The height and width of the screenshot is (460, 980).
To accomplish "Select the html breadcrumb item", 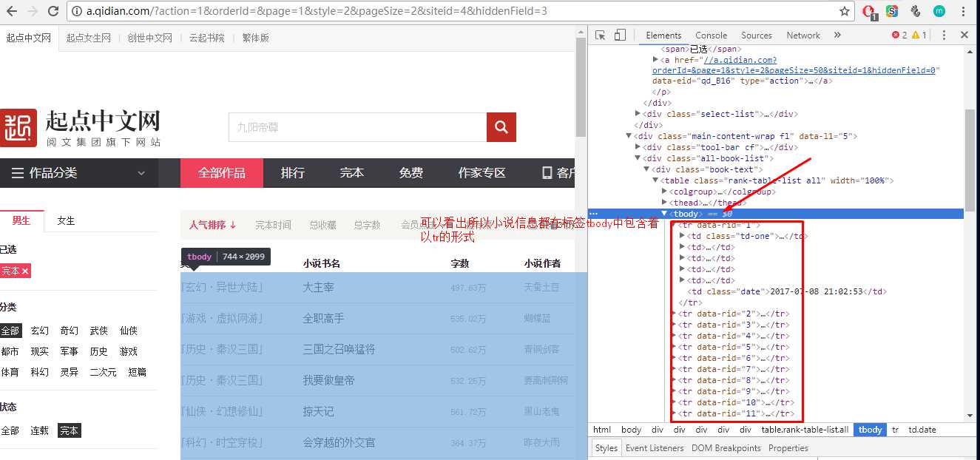I will tap(602, 430).
